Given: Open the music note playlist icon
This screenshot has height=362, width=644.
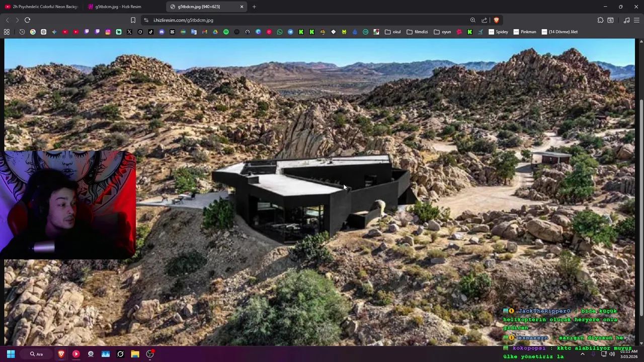Looking at the screenshot, I should [626, 20].
